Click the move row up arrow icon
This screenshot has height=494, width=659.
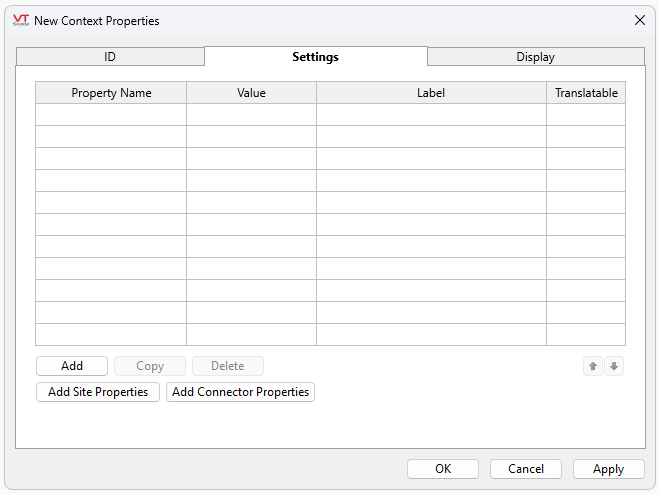click(x=593, y=366)
